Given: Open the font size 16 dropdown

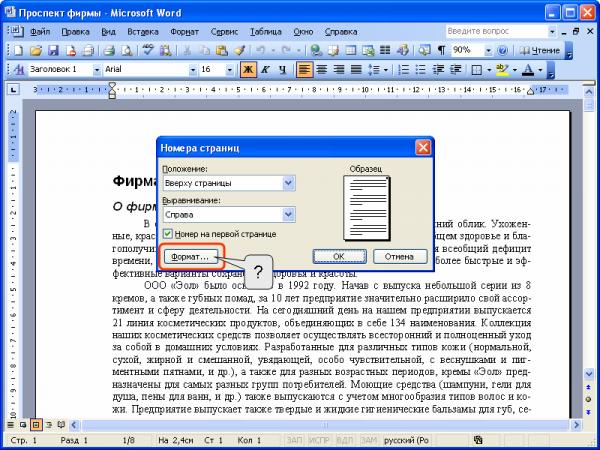Looking at the screenshot, I should point(230,70).
